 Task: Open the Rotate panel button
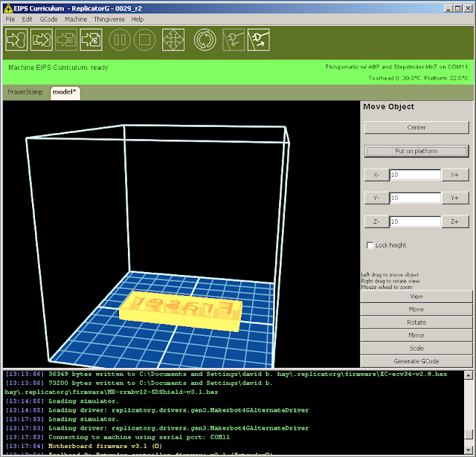coord(416,323)
